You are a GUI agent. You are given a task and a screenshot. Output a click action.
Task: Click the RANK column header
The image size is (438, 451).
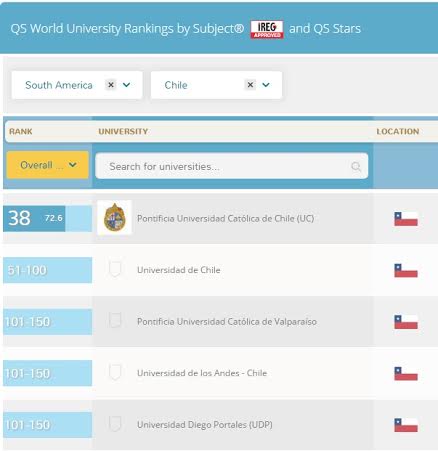(21, 131)
